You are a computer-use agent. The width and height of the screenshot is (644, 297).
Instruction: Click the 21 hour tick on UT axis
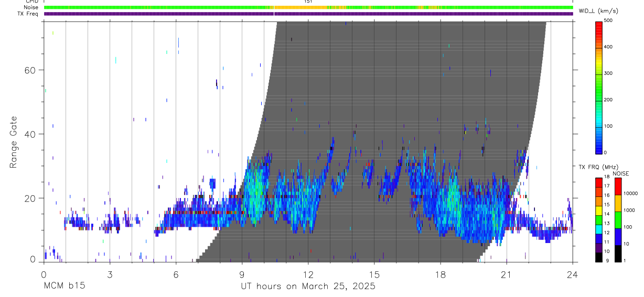click(507, 274)
